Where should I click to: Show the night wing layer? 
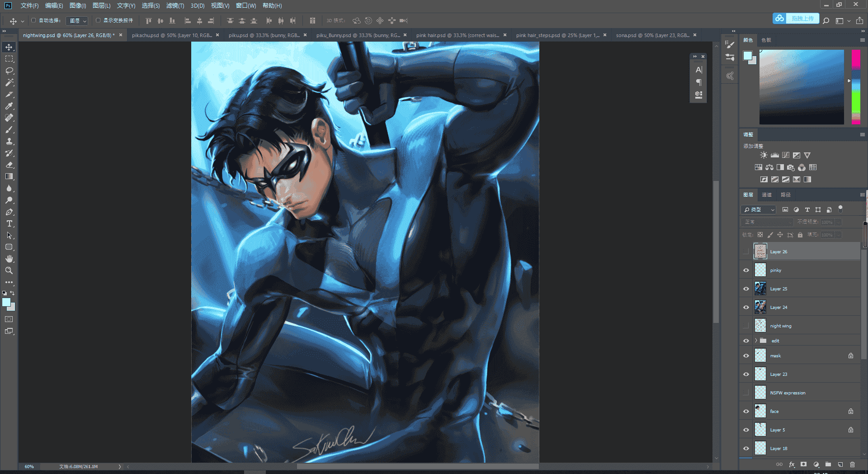[x=746, y=326]
